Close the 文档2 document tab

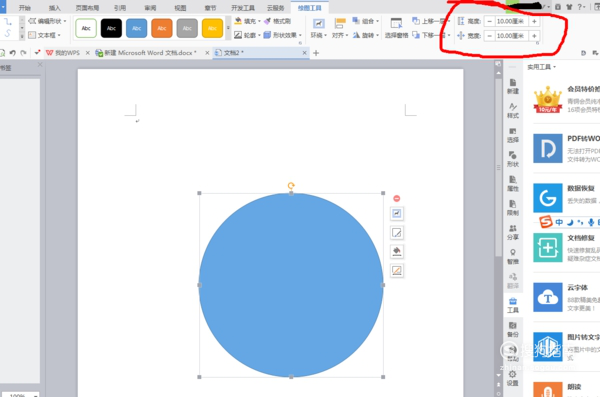click(305, 53)
